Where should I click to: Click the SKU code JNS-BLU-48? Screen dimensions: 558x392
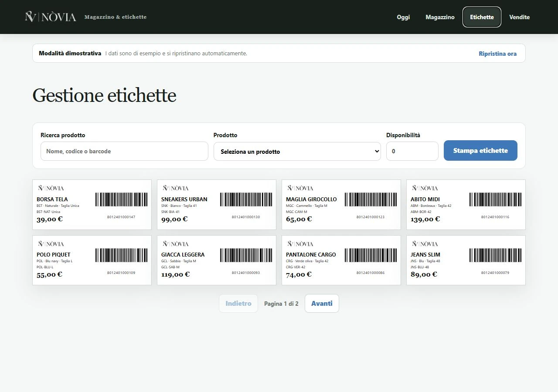click(x=420, y=267)
